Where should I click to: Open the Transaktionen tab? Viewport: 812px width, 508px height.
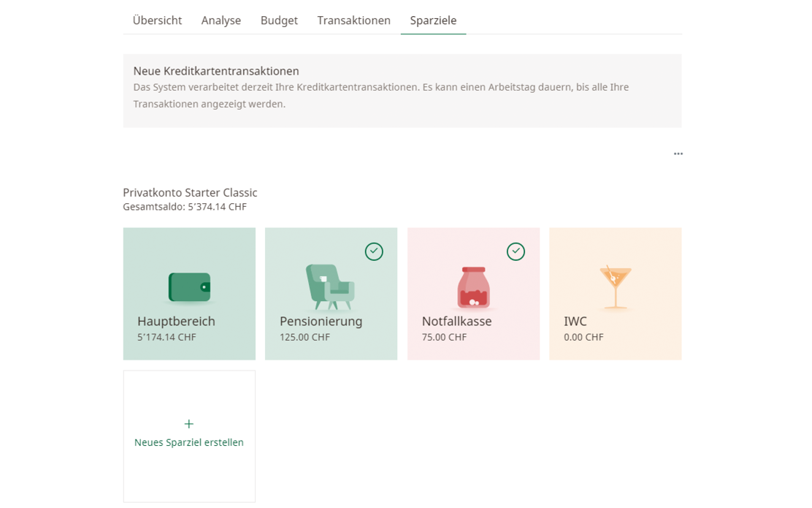(x=353, y=20)
